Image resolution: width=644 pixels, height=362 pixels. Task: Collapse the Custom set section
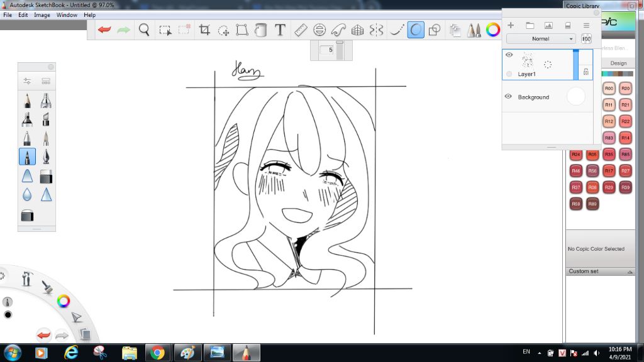point(630,271)
